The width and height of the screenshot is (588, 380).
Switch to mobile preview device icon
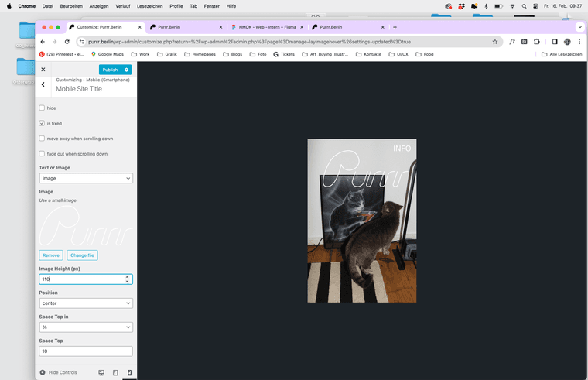[x=129, y=372]
